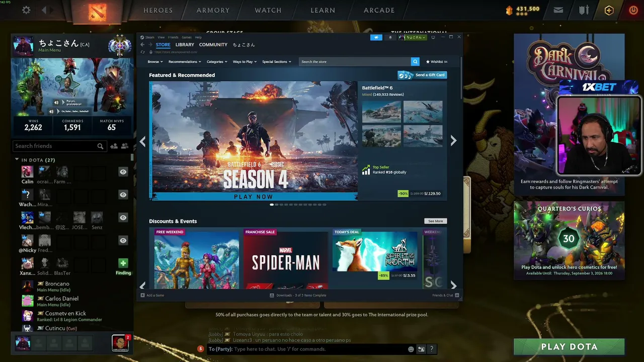The height and width of the screenshot is (362, 644).
Task: Open the ARMORY tab in Dota
Action: pos(213,10)
